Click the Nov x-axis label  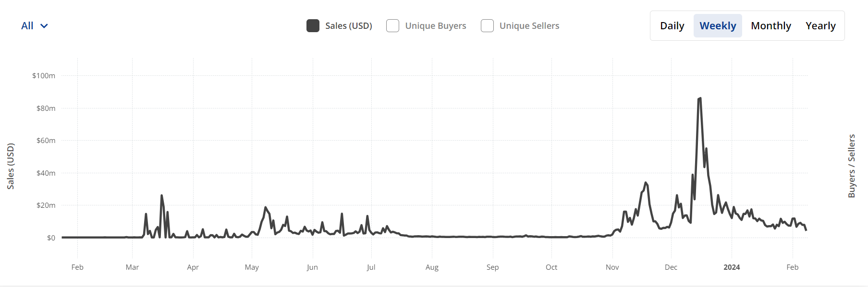click(612, 267)
